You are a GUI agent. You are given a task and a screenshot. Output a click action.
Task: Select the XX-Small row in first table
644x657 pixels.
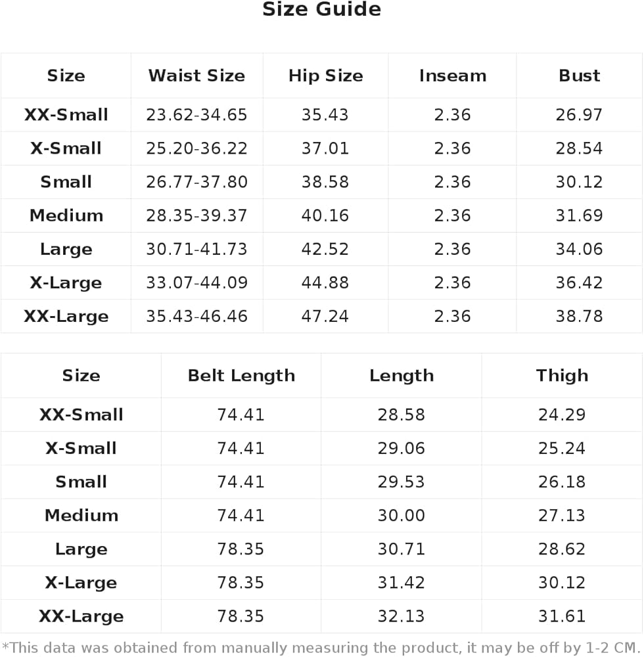click(x=321, y=115)
